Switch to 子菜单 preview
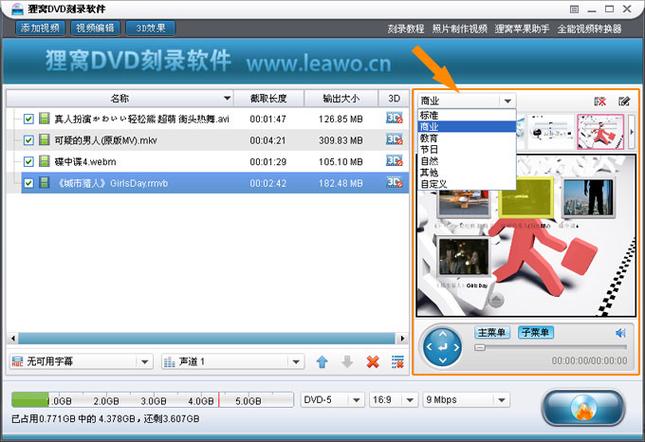Screen dimensions: 645x442 pos(536,332)
